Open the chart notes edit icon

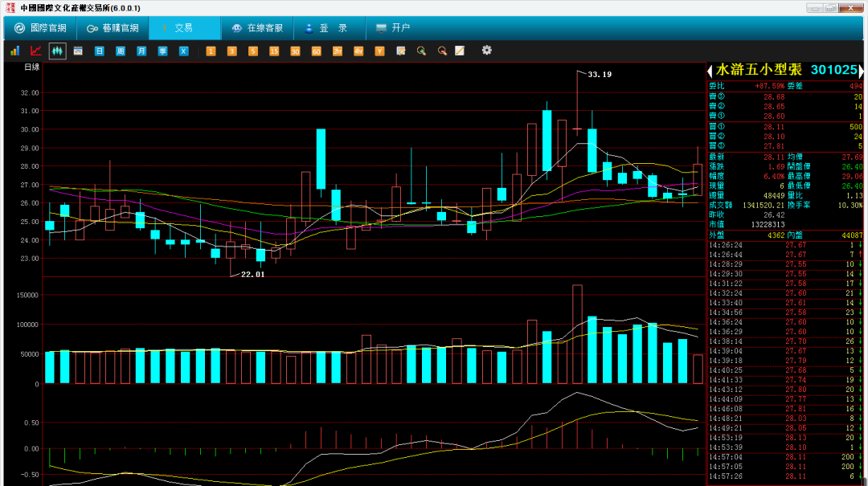point(401,51)
